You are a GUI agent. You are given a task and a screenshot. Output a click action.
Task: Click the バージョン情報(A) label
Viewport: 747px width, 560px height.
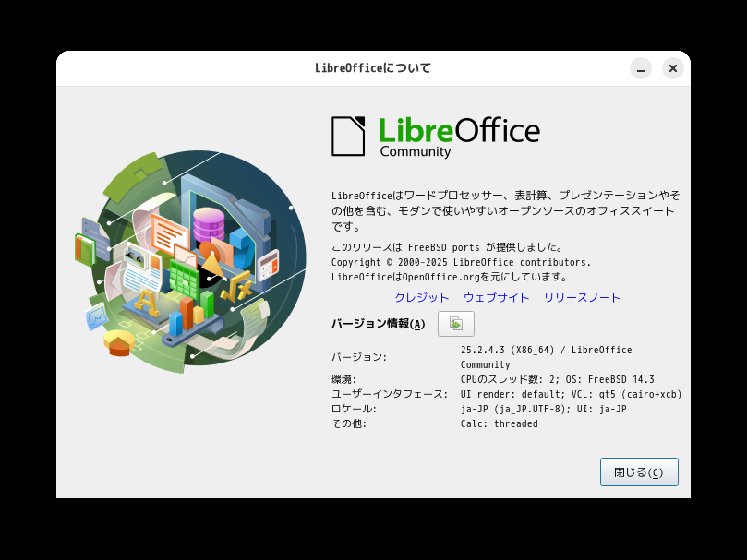pos(379,324)
